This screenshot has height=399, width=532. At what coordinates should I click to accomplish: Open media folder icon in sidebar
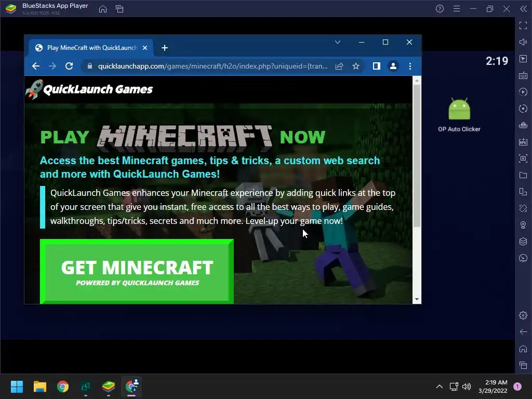[x=523, y=175]
